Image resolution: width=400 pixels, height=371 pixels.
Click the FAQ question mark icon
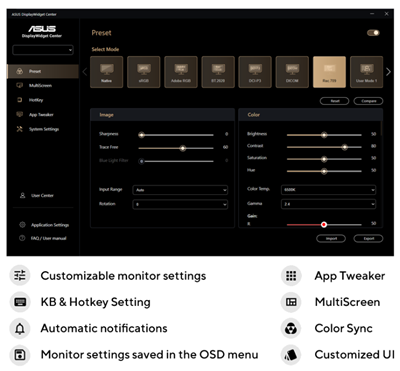tap(22, 238)
